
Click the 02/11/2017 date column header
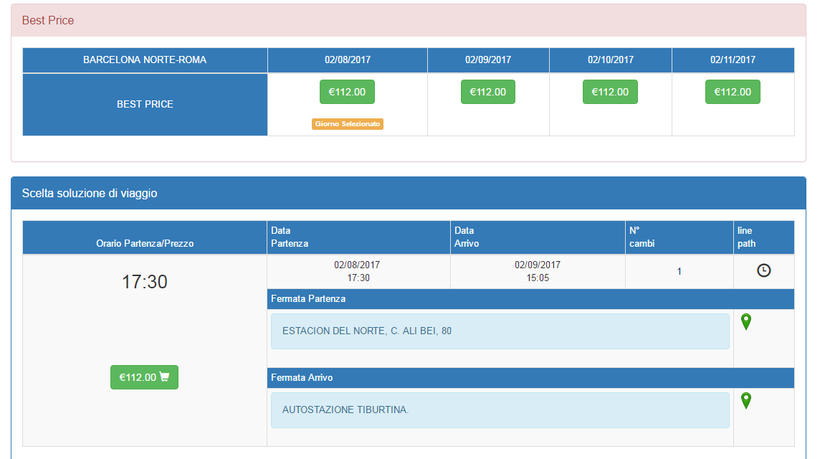[x=732, y=60]
